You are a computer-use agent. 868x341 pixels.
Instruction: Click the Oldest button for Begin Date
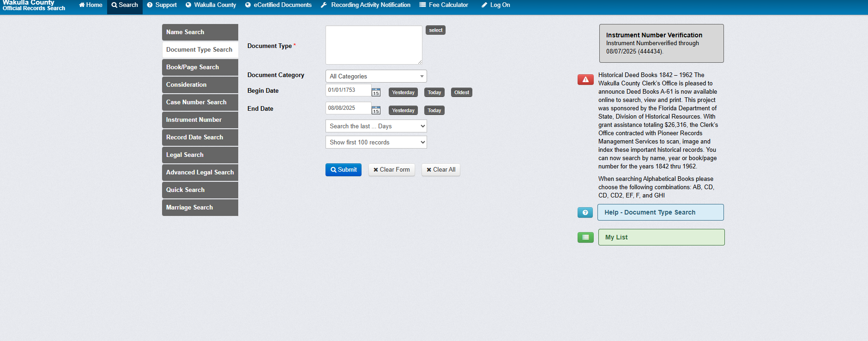(461, 92)
